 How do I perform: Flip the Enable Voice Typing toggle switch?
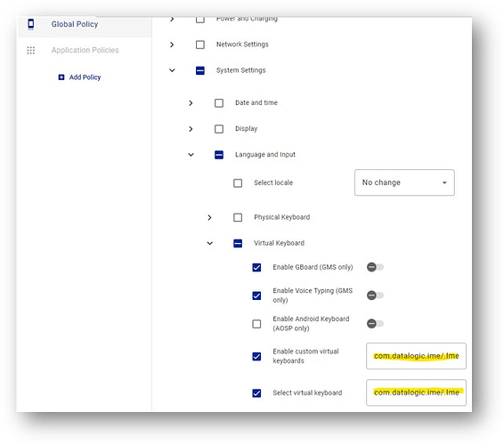click(375, 295)
